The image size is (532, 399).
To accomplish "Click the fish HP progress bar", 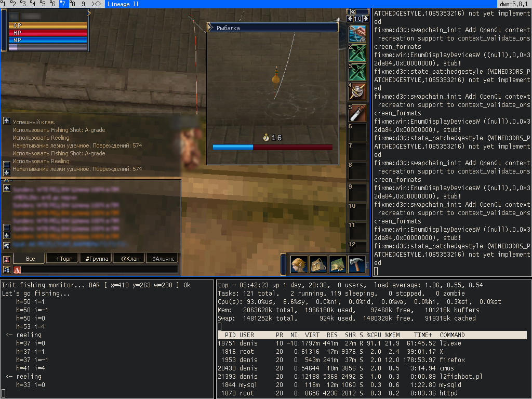I will [272, 147].
